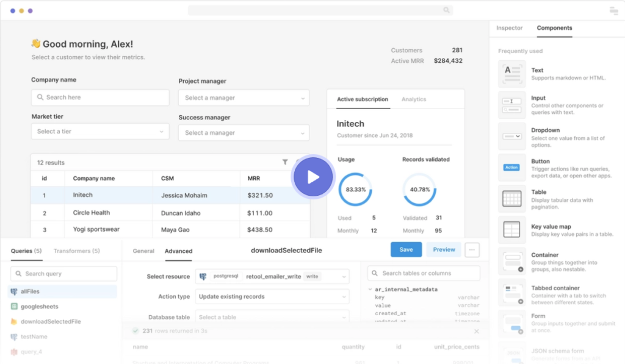This screenshot has height=364, width=625.
Task: Open the Select resource dropdown
Action: [x=272, y=276]
